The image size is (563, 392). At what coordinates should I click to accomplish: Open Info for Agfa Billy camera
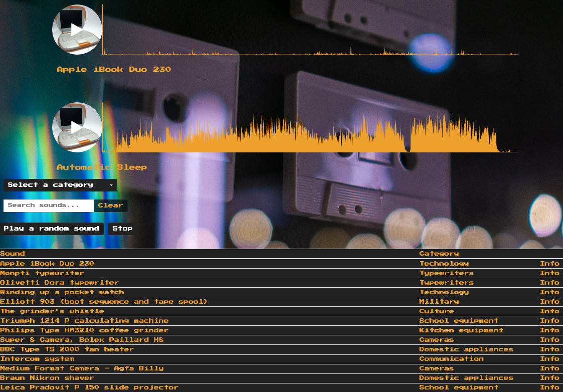coord(549,368)
